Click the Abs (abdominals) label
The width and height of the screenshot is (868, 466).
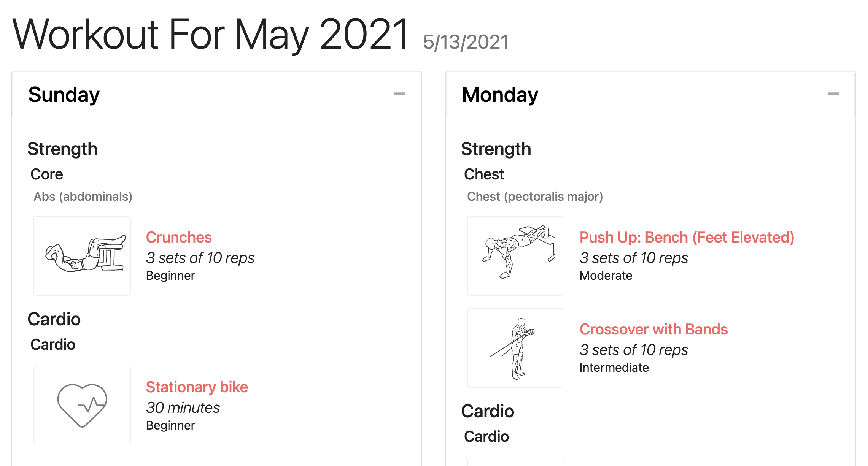pyautogui.click(x=82, y=197)
